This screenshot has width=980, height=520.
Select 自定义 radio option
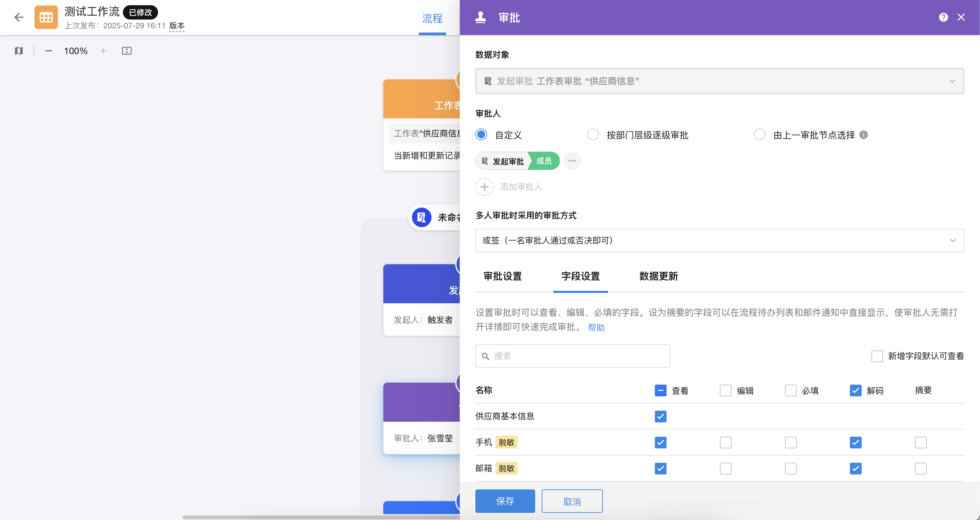click(x=481, y=134)
